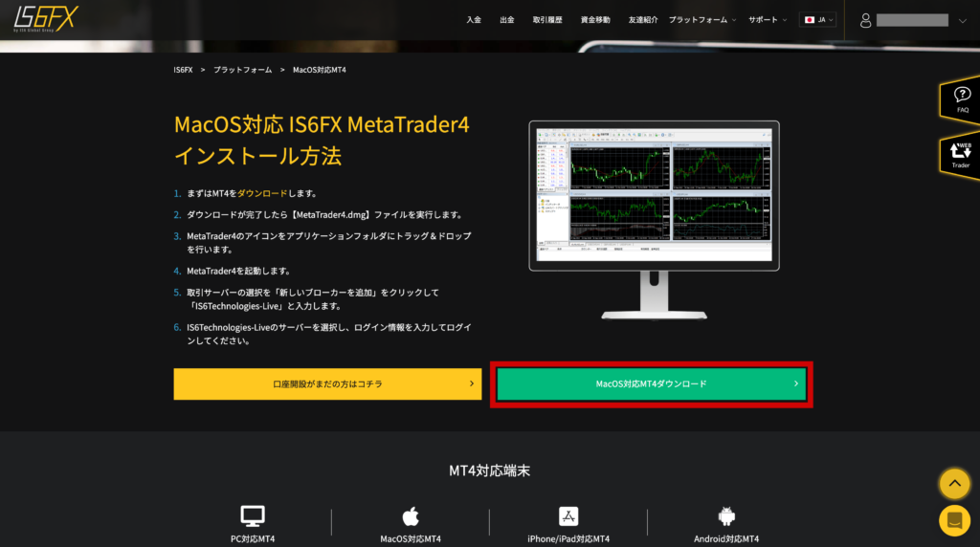This screenshot has width=980, height=547.
Task: Click the MacOS対応MT4ダウンロード green button
Action: click(651, 384)
